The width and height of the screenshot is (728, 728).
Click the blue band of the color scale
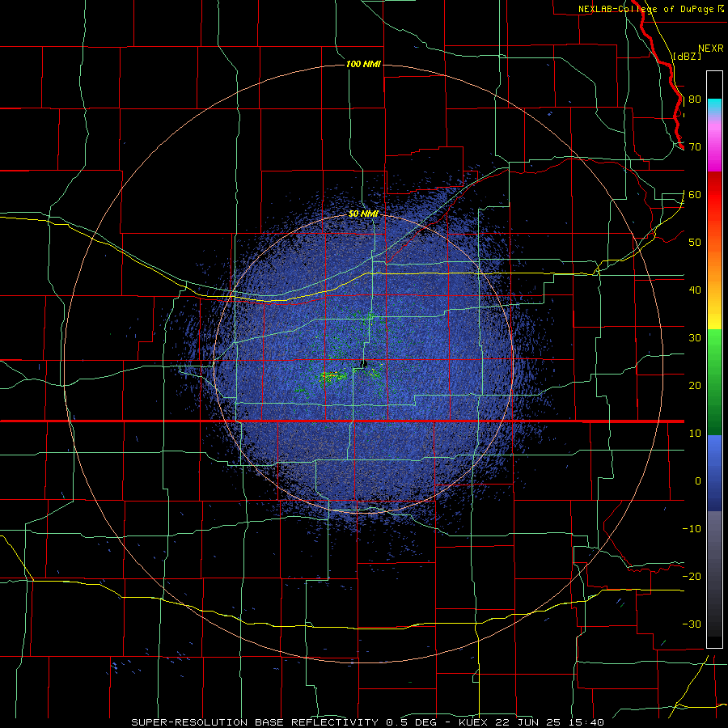pyautogui.click(x=714, y=473)
